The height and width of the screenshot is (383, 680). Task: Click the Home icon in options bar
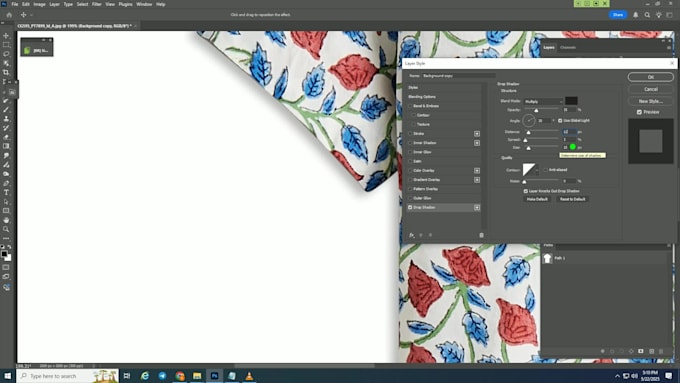[9, 15]
